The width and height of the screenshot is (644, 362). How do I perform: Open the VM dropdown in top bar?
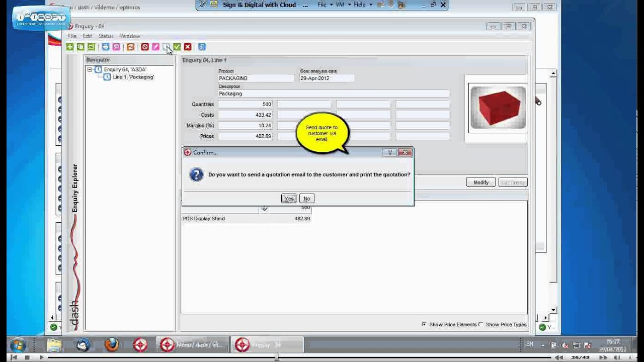click(344, 5)
